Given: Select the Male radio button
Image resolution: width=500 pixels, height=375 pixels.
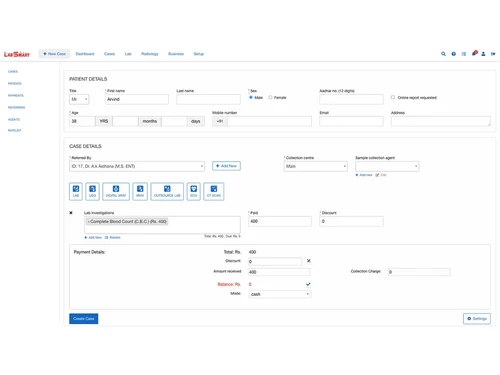Looking at the screenshot, I should pos(251,97).
